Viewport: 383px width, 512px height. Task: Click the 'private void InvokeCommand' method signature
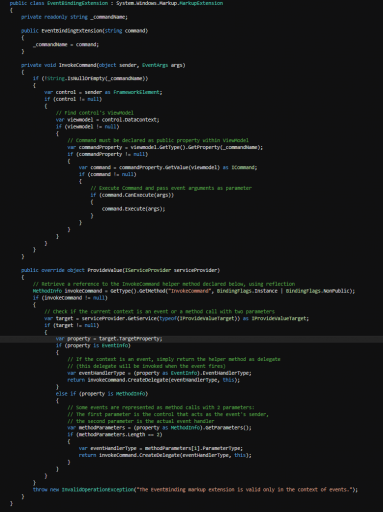coord(103,65)
